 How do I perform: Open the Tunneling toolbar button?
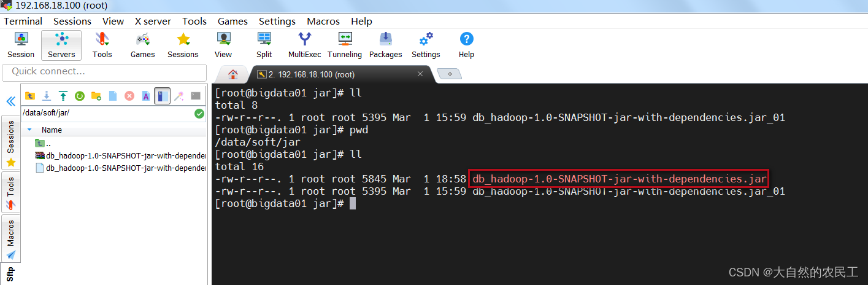345,45
